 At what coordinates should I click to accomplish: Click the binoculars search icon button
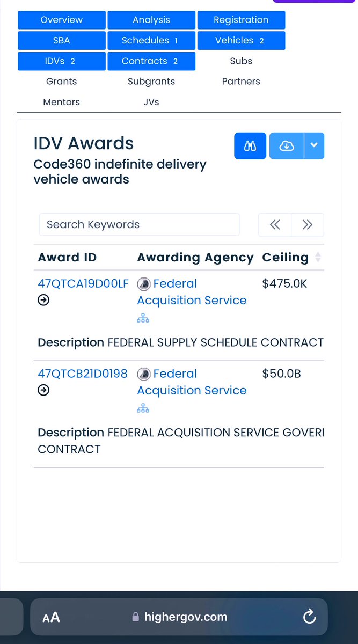pos(250,146)
